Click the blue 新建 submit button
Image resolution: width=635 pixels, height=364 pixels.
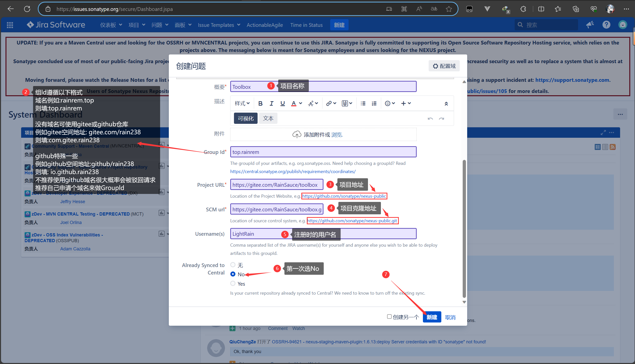click(x=432, y=317)
